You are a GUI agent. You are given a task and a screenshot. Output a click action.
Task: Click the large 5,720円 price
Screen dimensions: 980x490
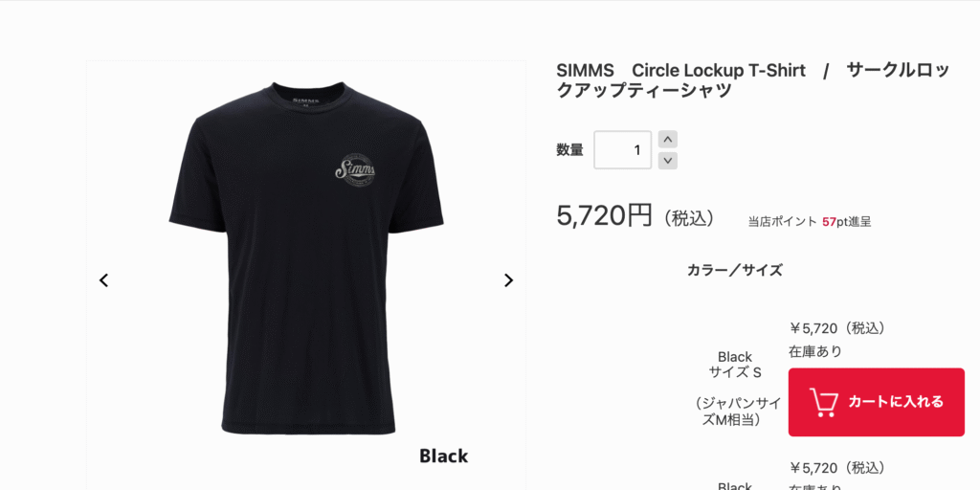[x=605, y=215]
